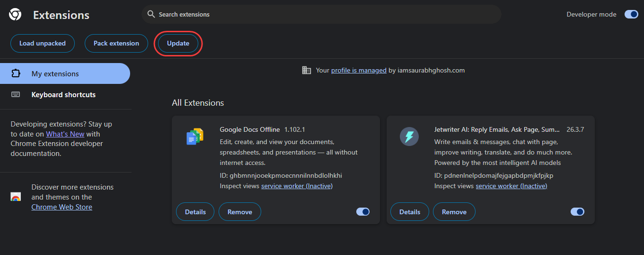
Task: Open the My extensions section
Action: pos(65,73)
